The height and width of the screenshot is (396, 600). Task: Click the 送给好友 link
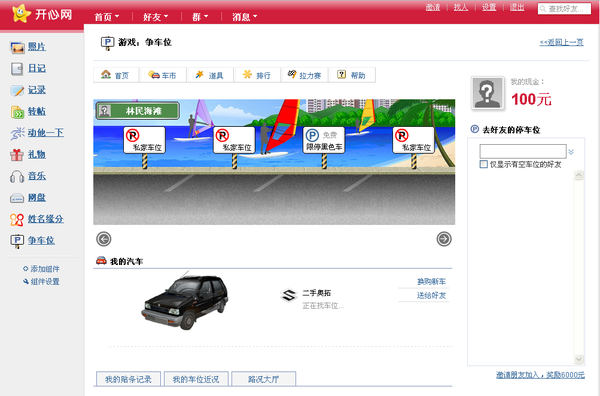[x=431, y=295]
